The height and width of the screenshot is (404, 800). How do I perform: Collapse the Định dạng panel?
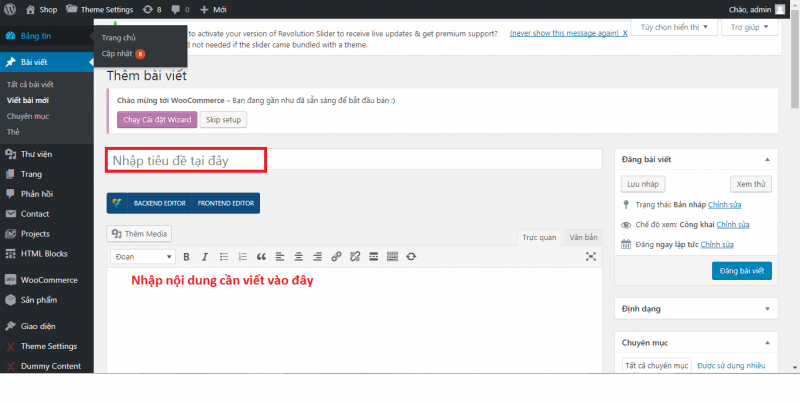tap(767, 309)
